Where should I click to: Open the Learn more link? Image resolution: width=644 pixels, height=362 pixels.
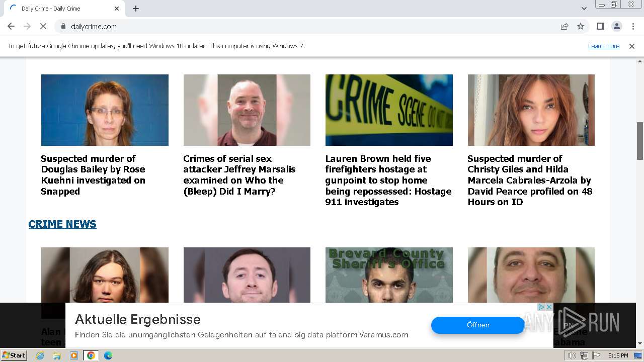coord(604,46)
